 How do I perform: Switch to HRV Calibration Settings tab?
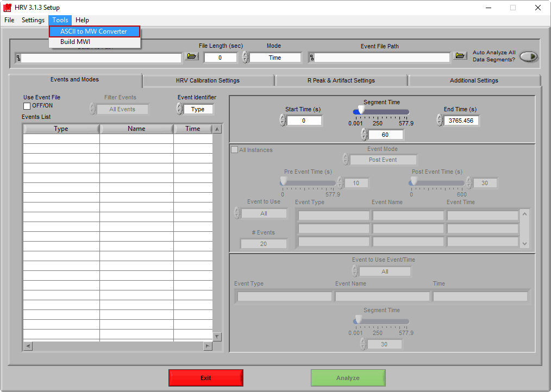tap(208, 80)
